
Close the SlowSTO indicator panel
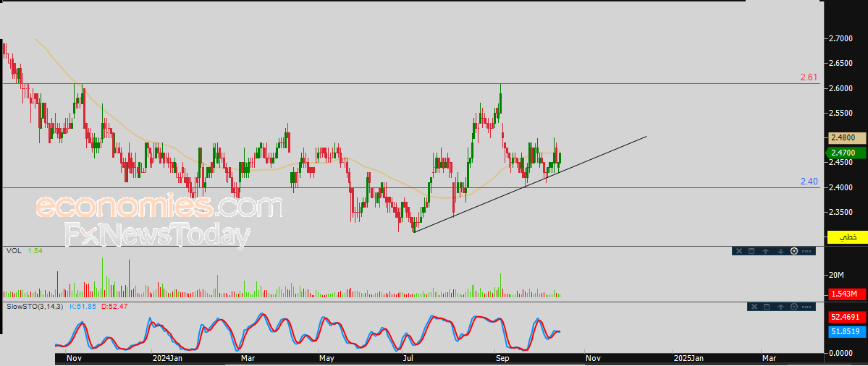click(x=753, y=306)
